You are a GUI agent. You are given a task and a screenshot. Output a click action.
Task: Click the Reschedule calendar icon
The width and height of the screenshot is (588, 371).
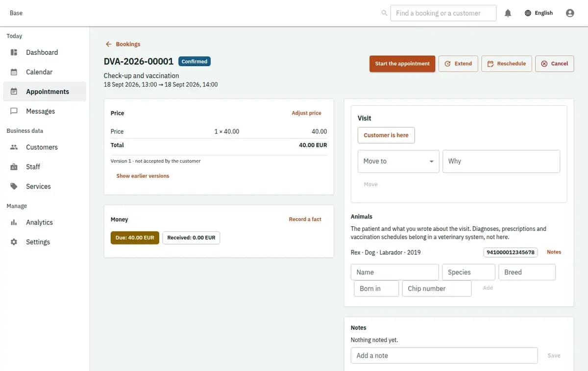(x=490, y=64)
